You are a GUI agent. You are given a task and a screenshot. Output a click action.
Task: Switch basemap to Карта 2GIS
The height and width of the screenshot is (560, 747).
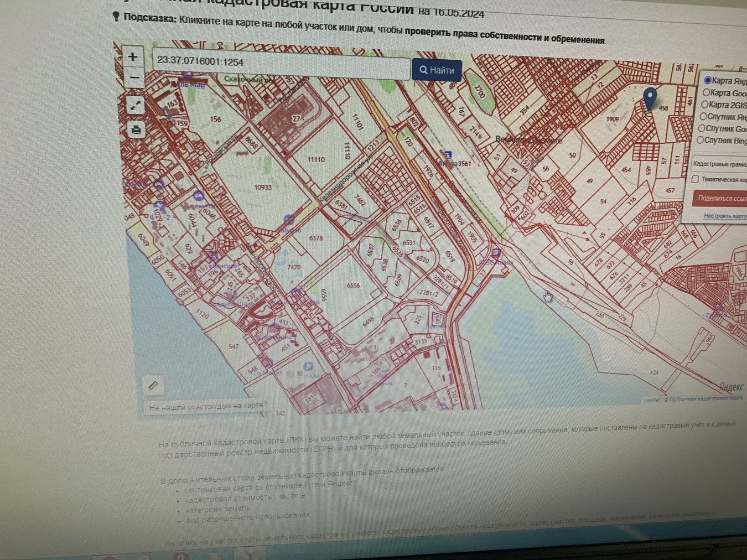[x=705, y=104]
